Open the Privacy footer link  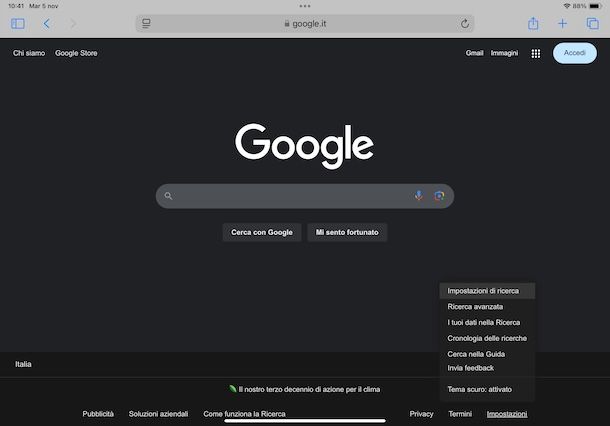[x=421, y=414]
